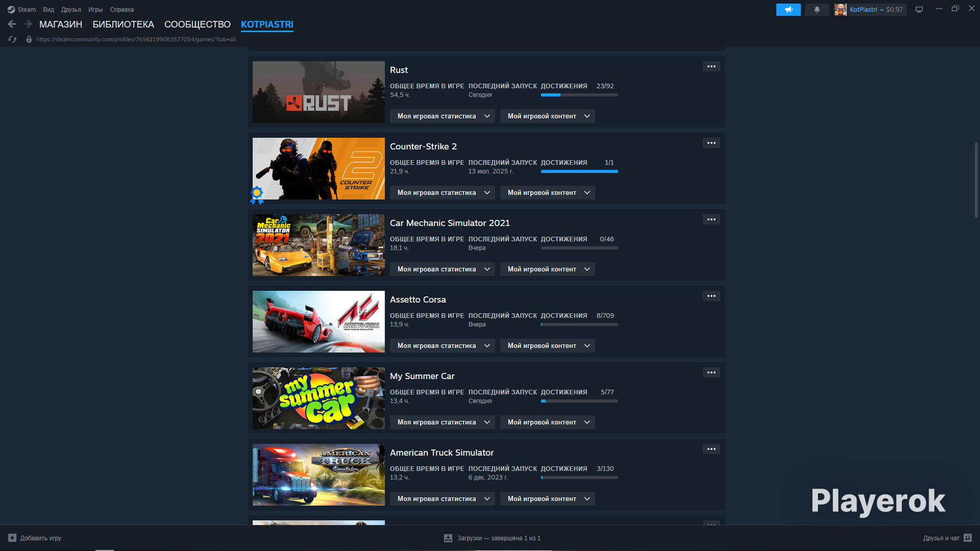This screenshot has width=980, height=551.
Task: Expand 'Мой игровой контент' for Rust
Action: (x=547, y=116)
